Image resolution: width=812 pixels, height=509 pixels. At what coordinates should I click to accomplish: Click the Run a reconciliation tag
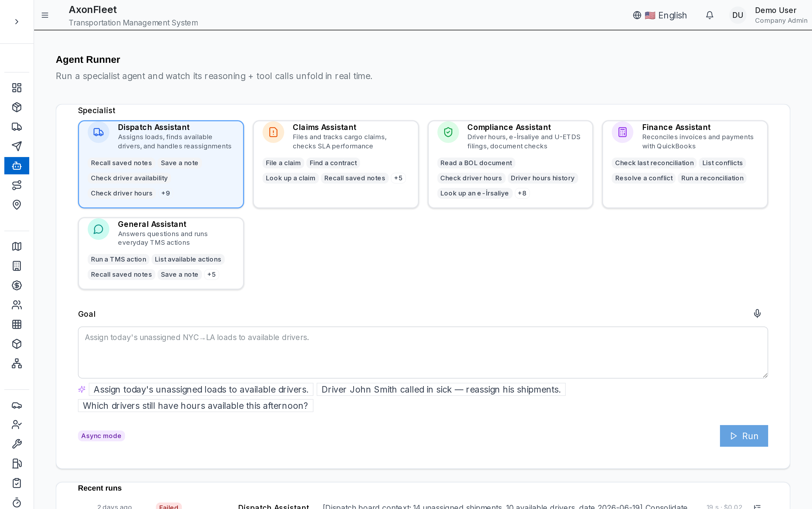point(712,178)
